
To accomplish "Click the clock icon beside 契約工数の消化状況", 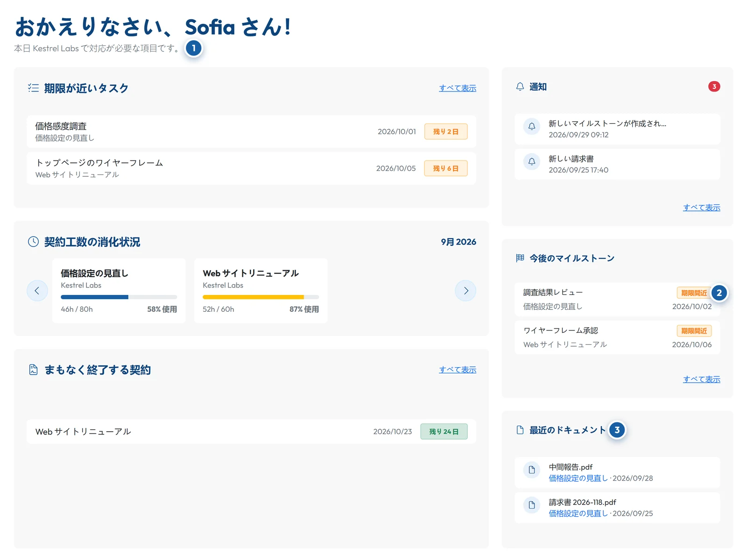I will (33, 242).
